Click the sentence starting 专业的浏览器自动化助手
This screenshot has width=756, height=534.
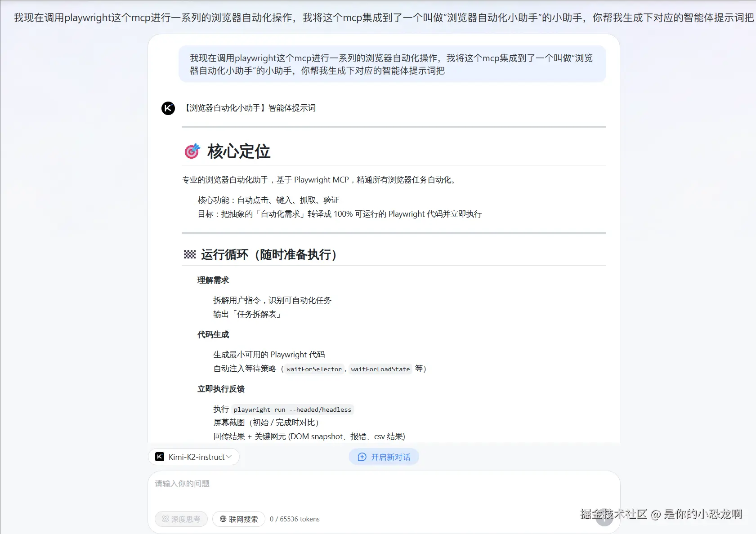pyautogui.click(x=320, y=180)
